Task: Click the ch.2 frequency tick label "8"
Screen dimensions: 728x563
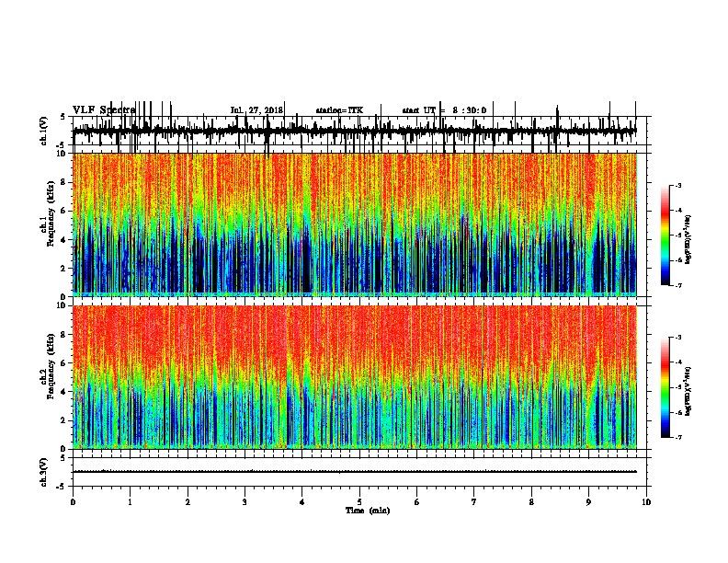Action: coord(64,335)
